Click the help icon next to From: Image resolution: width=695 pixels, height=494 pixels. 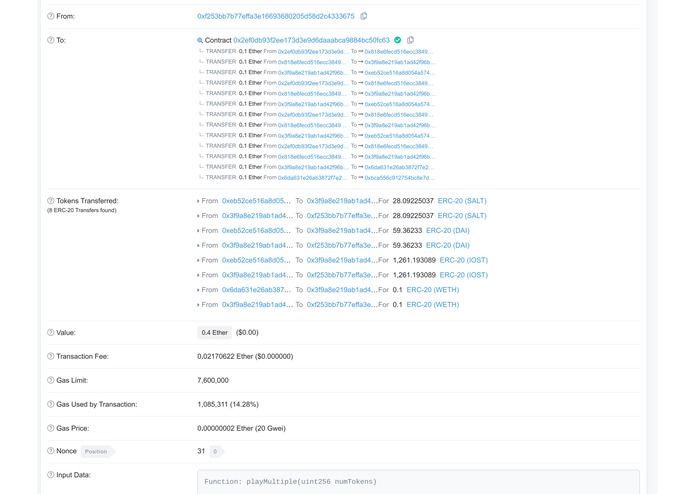[x=51, y=16]
